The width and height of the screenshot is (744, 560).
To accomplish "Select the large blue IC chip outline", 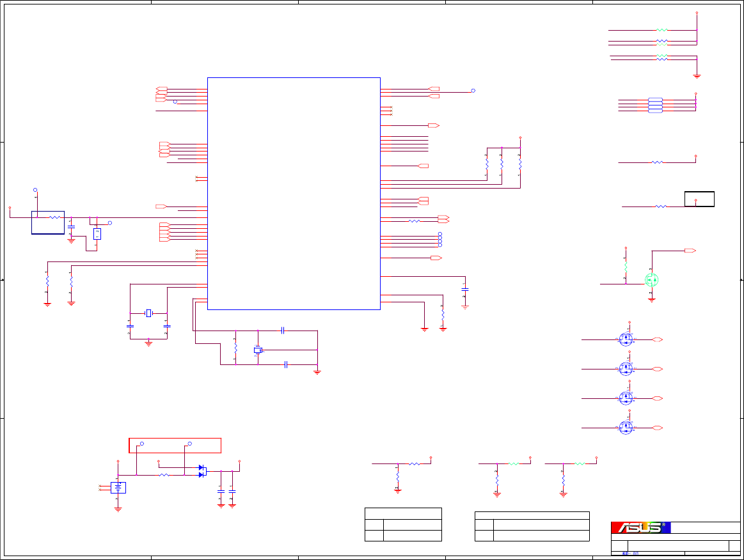I will coord(294,194).
